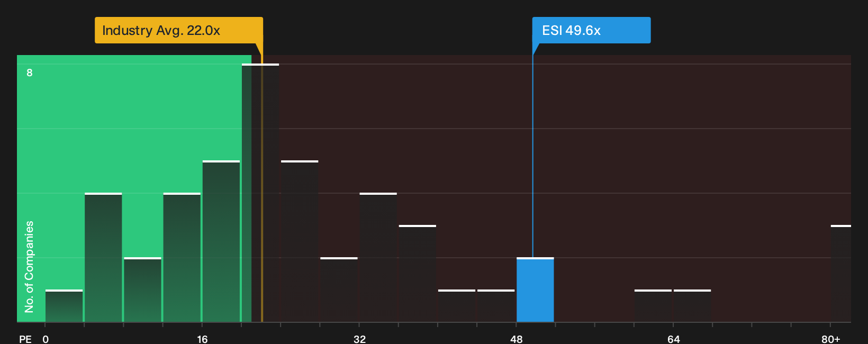Click the x-axis value 0
This screenshot has height=344, width=868.
pyautogui.click(x=46, y=339)
